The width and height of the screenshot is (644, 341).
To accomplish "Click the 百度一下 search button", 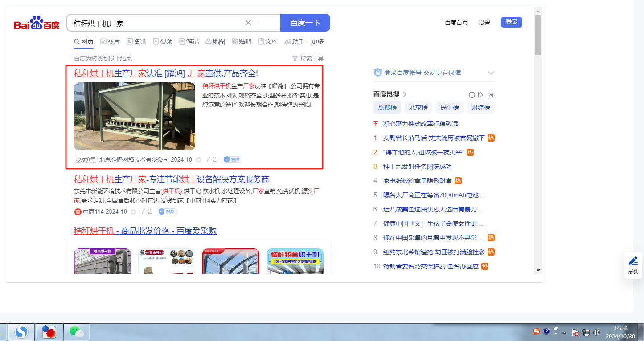I will [305, 23].
